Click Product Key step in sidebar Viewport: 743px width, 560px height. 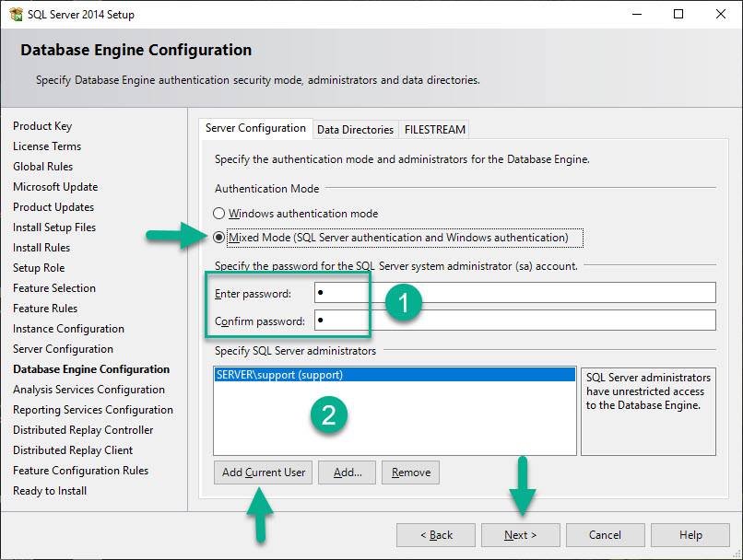point(42,126)
